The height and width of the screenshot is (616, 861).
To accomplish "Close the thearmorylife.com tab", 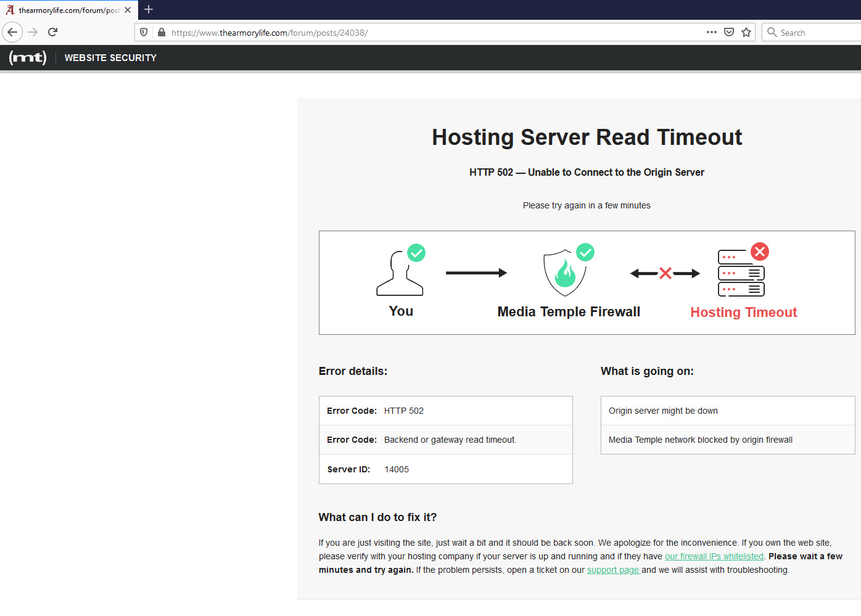I will 128,10.
